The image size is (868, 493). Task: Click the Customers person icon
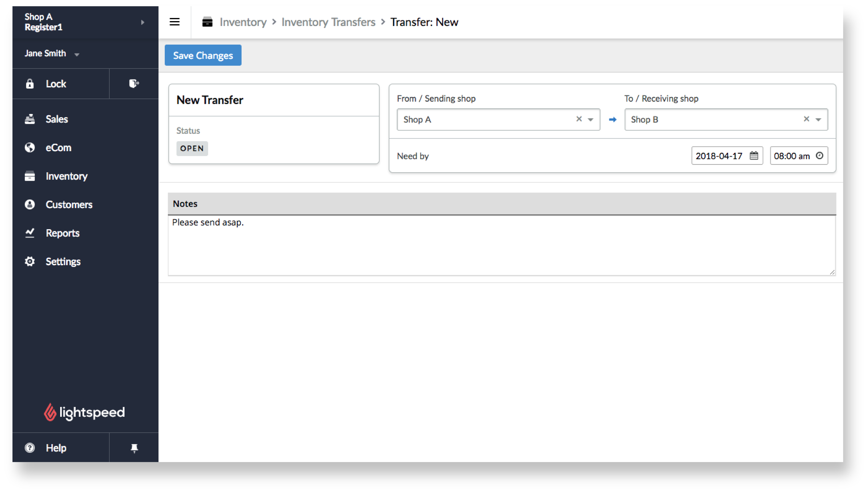click(x=30, y=204)
